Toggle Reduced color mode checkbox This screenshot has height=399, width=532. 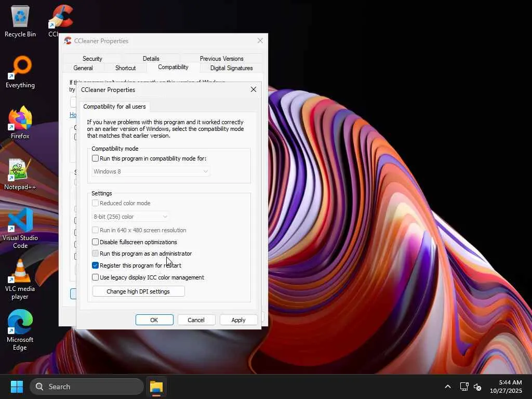point(96,203)
